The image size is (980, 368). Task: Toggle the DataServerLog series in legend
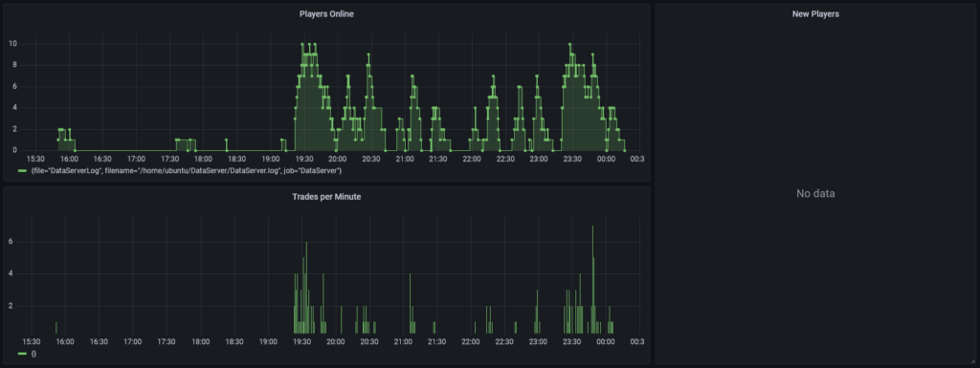[187, 170]
